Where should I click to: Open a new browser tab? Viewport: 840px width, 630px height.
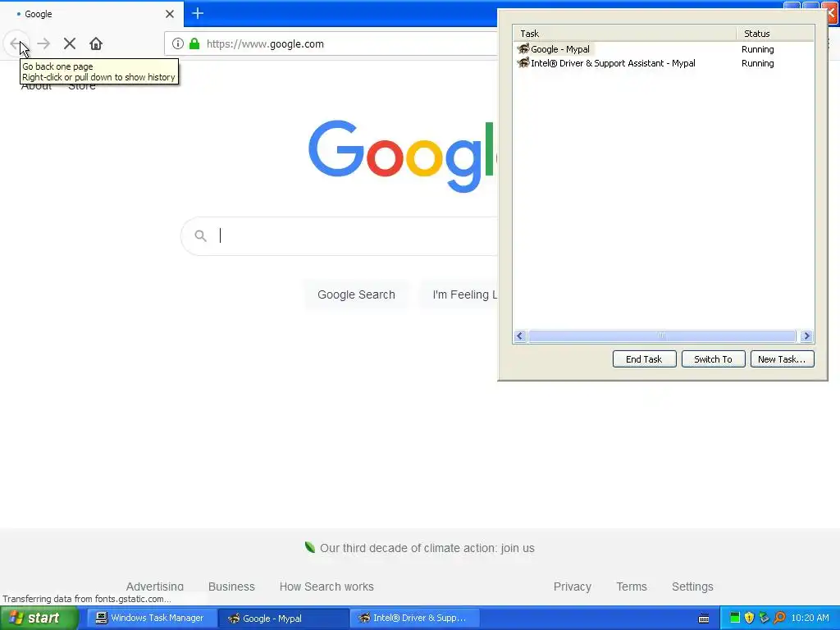point(198,13)
